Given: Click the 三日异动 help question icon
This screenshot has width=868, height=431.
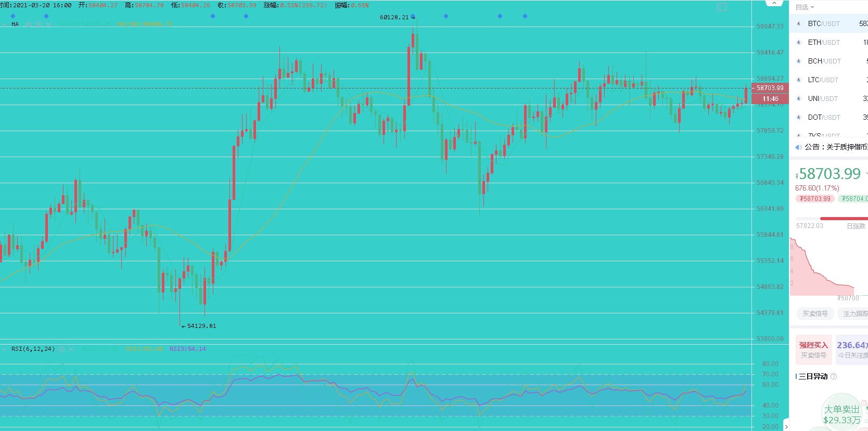Looking at the screenshot, I should [834, 376].
